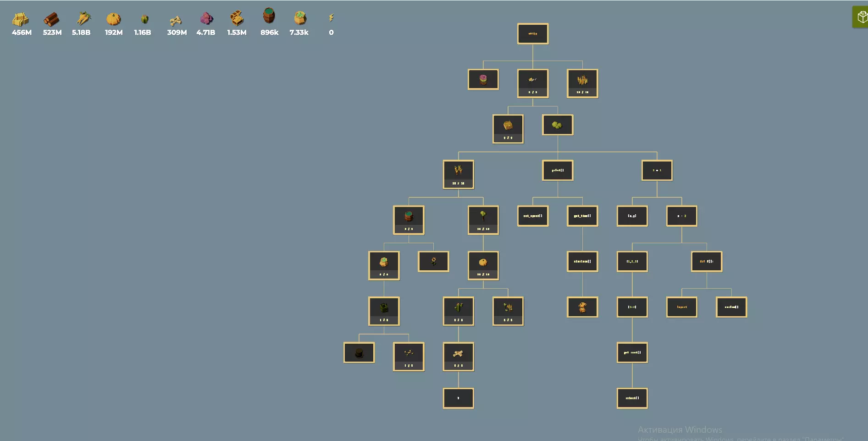The width and height of the screenshot is (868, 441).
Task: Click the fertilizer sack upgrade node in the tree
Action: pyautogui.click(x=384, y=265)
